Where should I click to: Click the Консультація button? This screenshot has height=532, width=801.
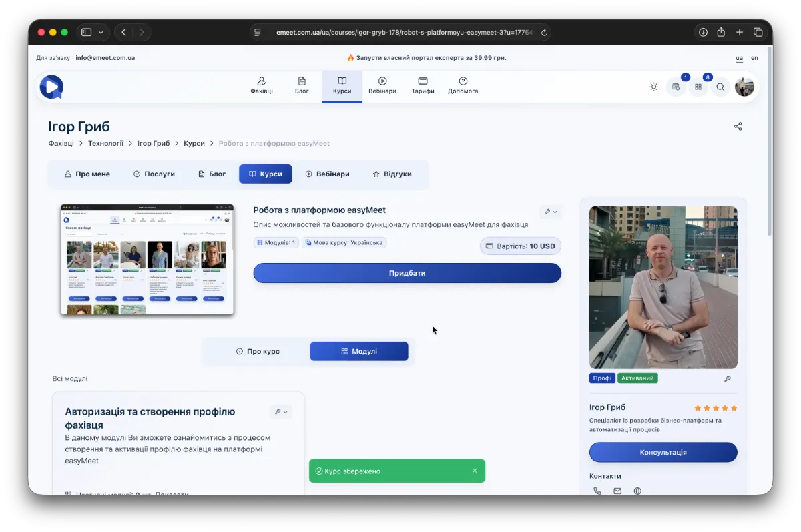pos(663,452)
